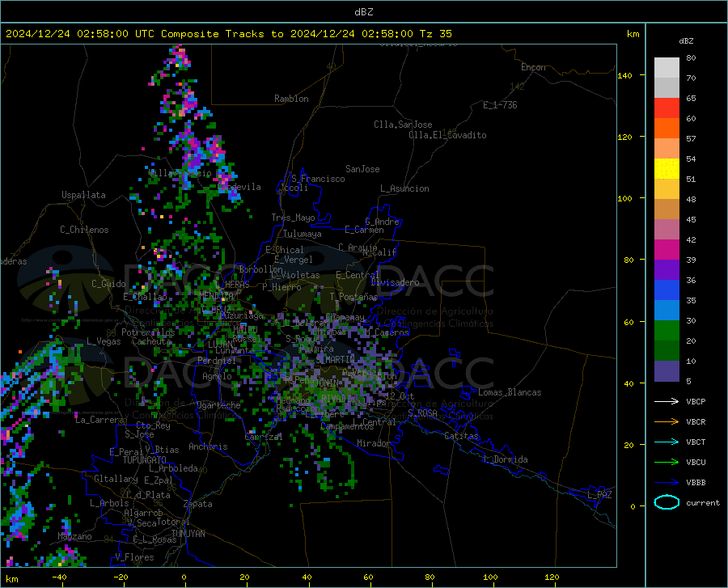This screenshot has width=728, height=588.
Task: Click the 'dBZ' header at top center
Action: coord(363,12)
